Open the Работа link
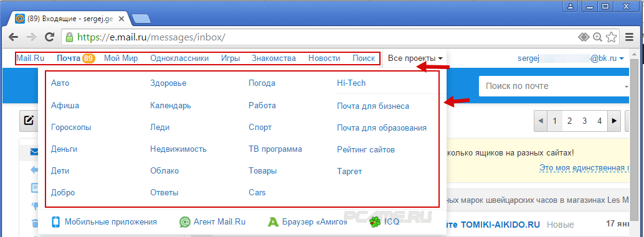Image resolution: width=644 pixels, height=237 pixels. (262, 105)
